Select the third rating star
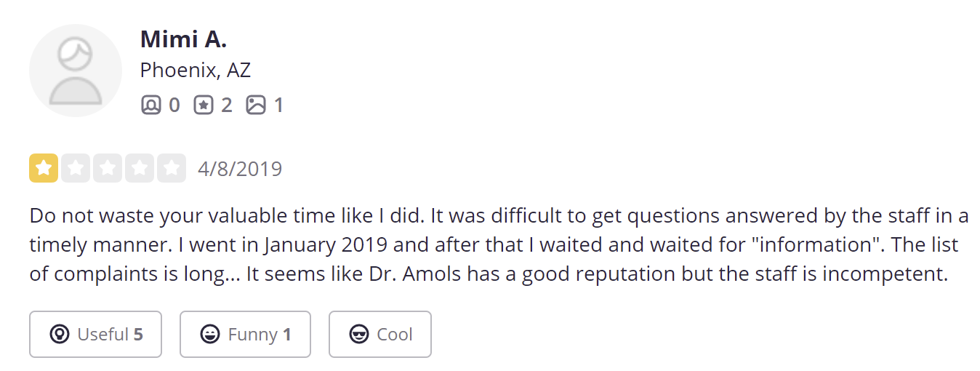Image resolution: width=980 pixels, height=371 pixels. coord(108,169)
